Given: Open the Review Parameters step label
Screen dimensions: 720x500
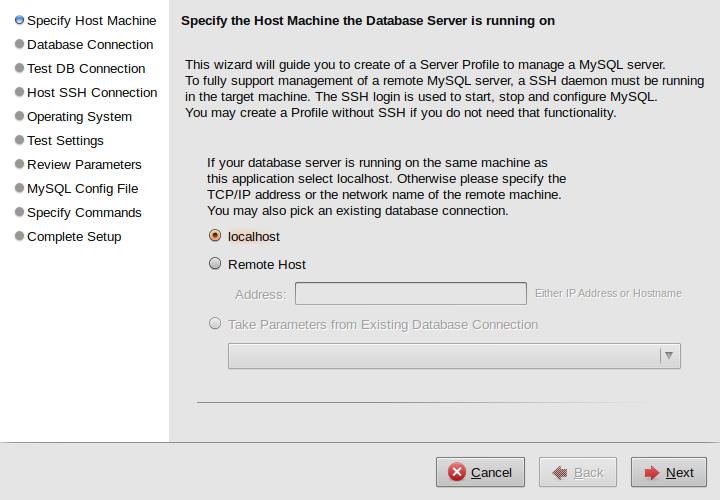Looking at the screenshot, I should [84, 164].
